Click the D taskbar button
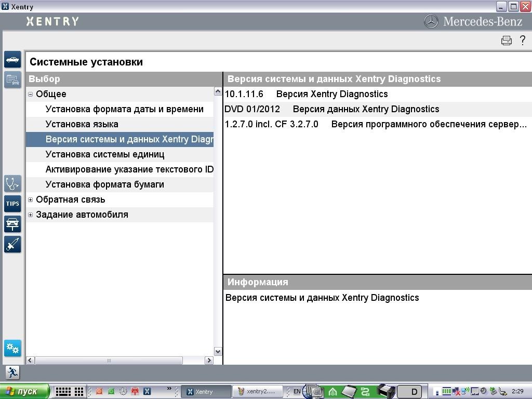 (409, 392)
